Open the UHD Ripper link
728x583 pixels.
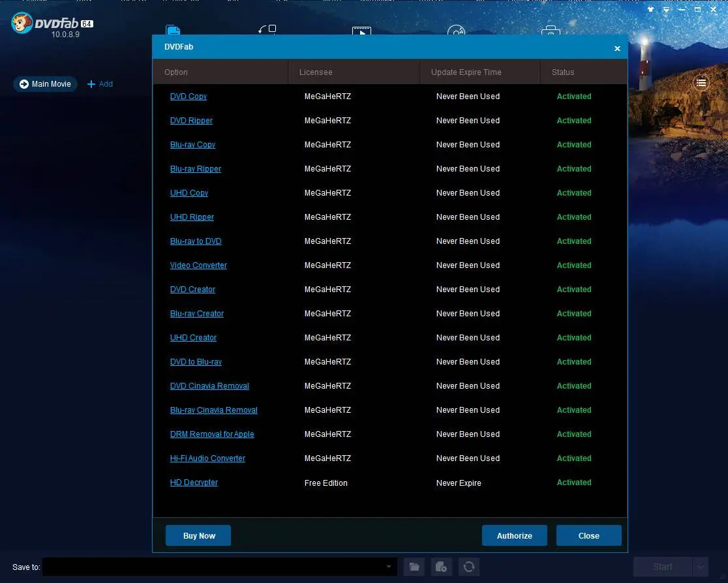point(192,217)
